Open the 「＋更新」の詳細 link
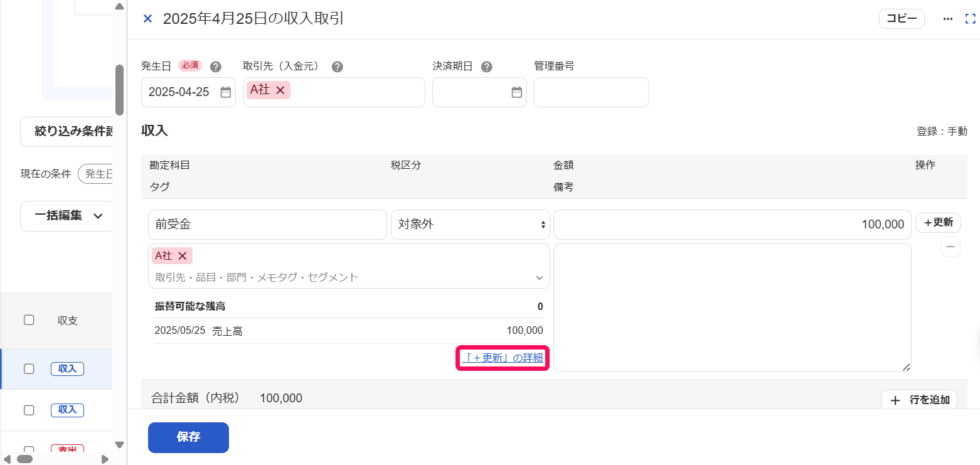Screen dimensions: 980x465 pyautogui.click(x=502, y=358)
